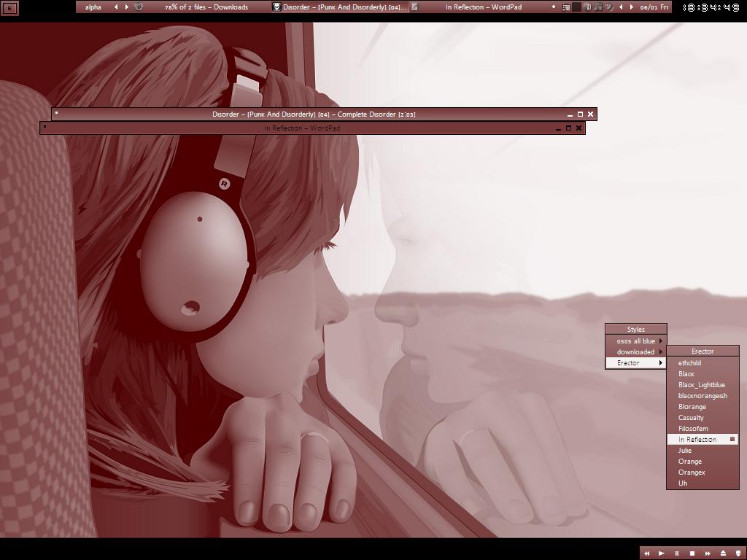Click the WordPad document icon in the taskbar

(x=415, y=7)
